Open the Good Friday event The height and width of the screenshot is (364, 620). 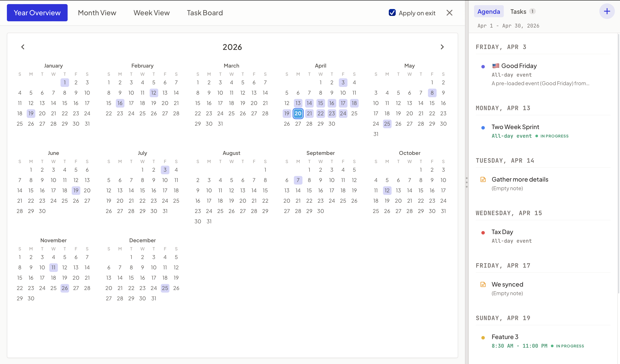(543, 74)
